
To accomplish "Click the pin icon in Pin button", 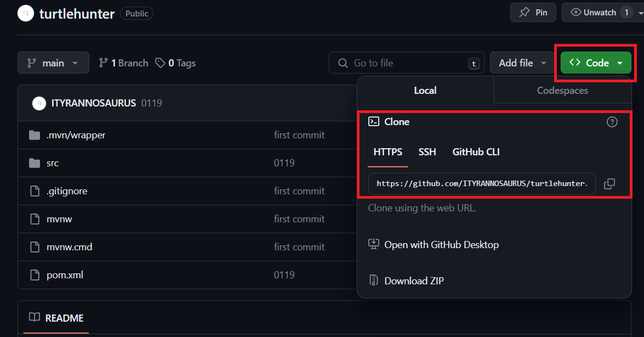I will [525, 12].
